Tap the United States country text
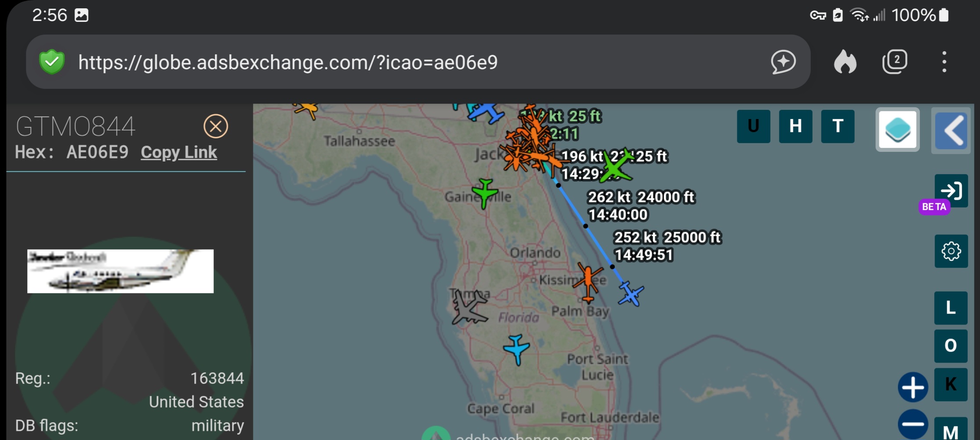The height and width of the screenshot is (440, 980). 196,402
